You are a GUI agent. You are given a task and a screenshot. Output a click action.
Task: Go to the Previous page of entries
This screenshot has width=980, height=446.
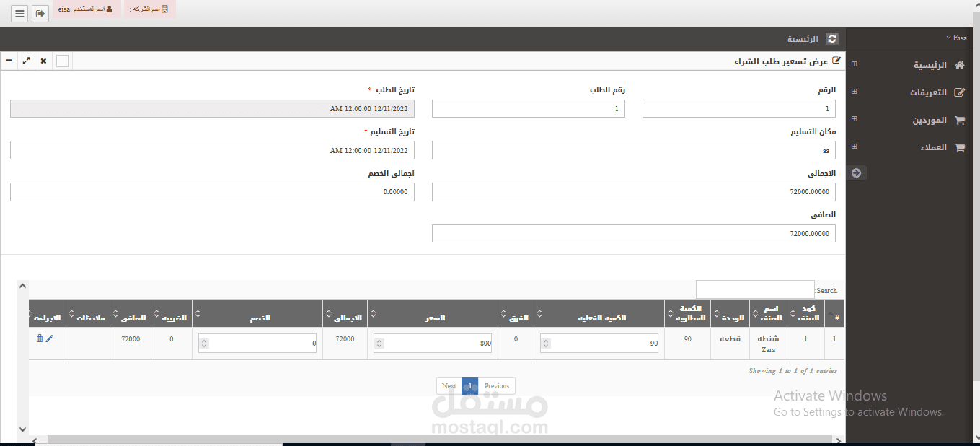(x=497, y=385)
